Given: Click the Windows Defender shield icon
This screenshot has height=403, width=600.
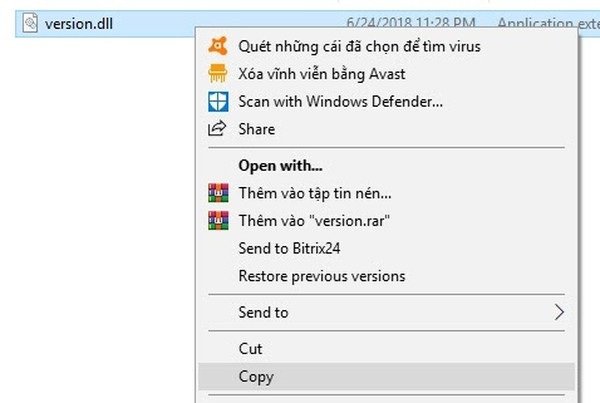Looking at the screenshot, I should point(218,101).
